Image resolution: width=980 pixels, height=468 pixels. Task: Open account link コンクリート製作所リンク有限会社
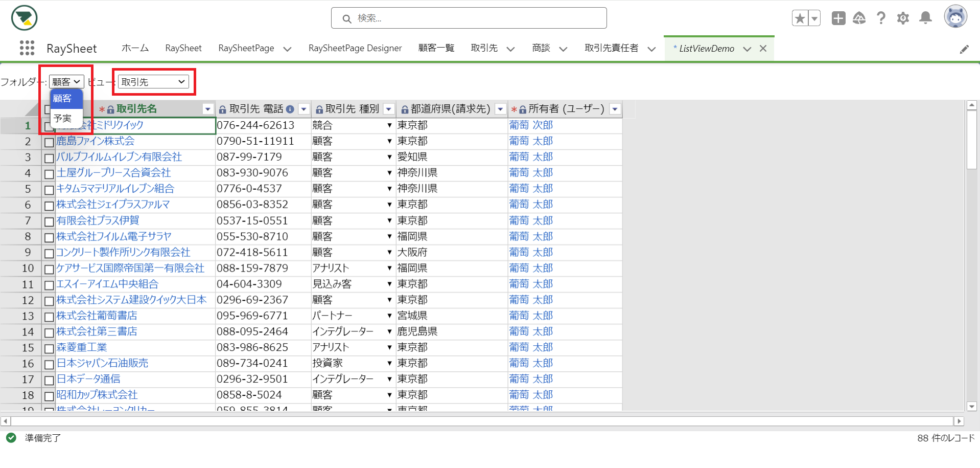point(123,252)
